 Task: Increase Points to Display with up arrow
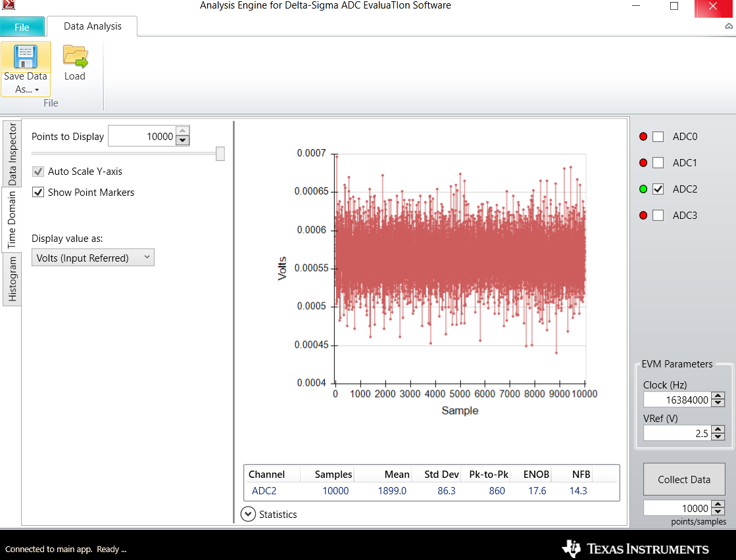point(183,131)
